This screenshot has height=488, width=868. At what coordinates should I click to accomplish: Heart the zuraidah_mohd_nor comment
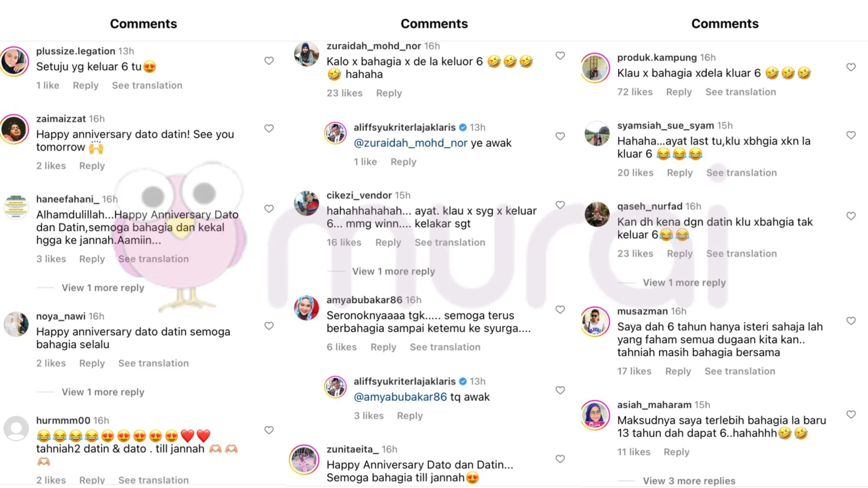[560, 56]
